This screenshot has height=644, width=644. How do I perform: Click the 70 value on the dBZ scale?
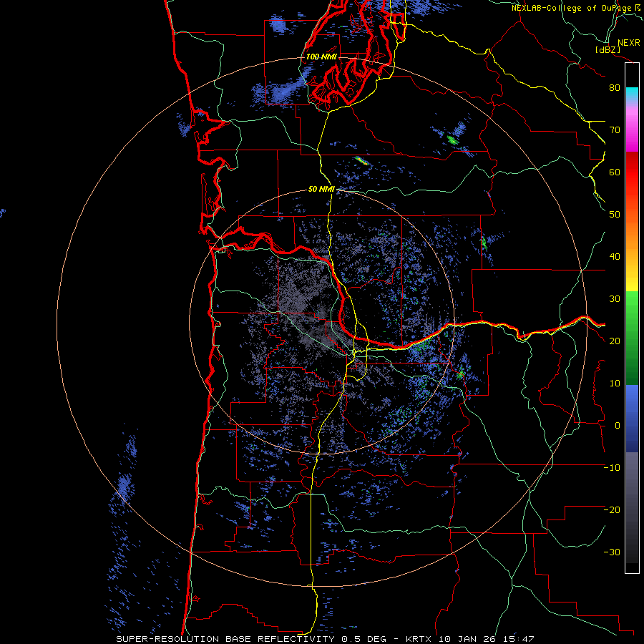[615, 130]
